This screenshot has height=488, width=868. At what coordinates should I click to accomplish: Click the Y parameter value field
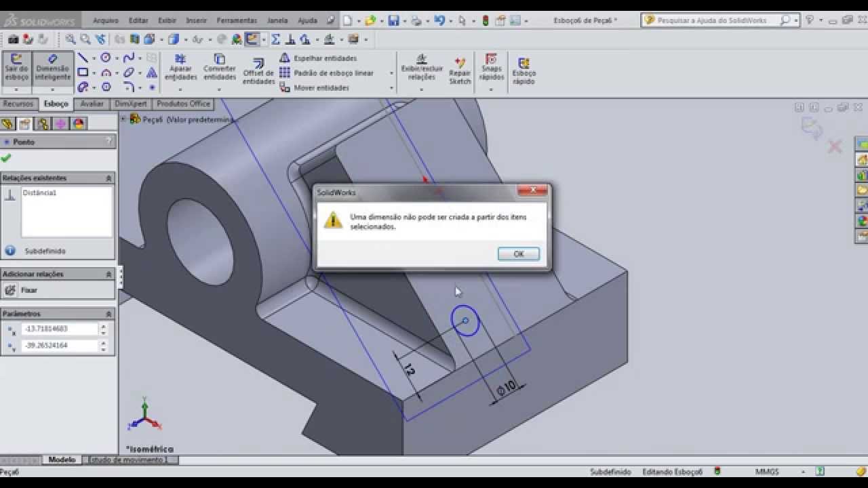60,346
